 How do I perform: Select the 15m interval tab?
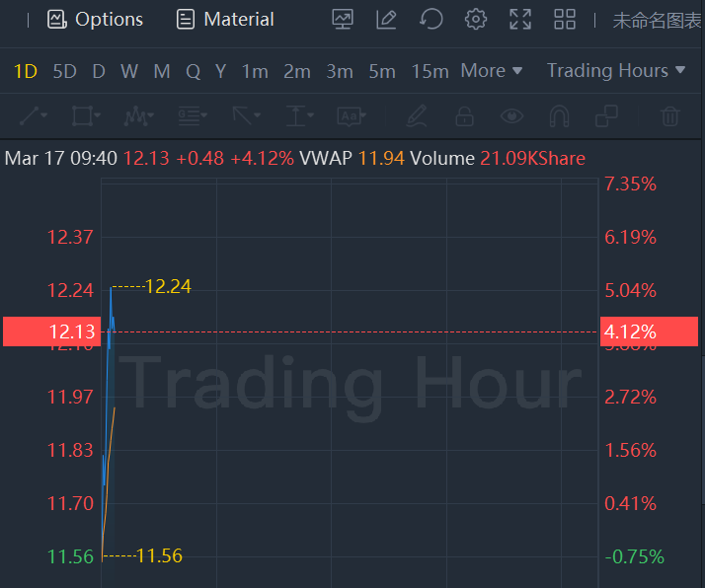click(x=430, y=71)
